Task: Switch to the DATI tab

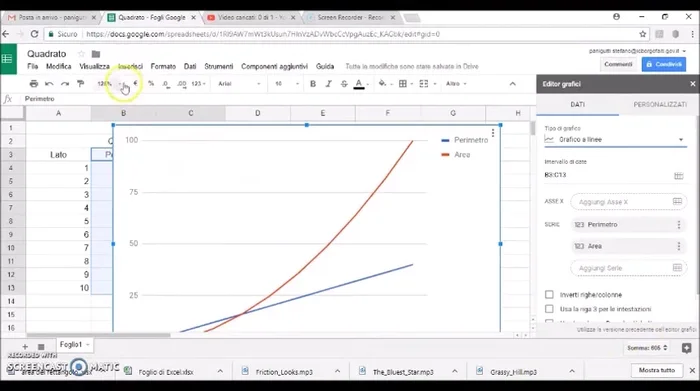Action: pyautogui.click(x=577, y=104)
